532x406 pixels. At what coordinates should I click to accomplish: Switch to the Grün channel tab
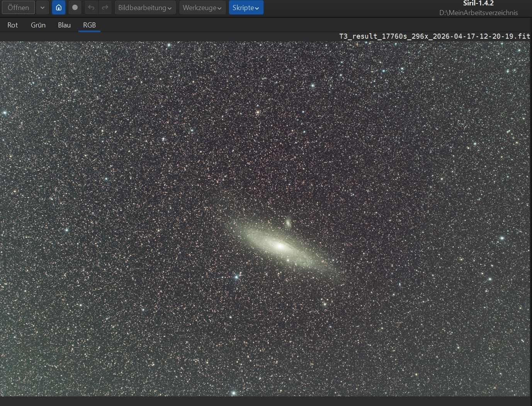pos(38,25)
